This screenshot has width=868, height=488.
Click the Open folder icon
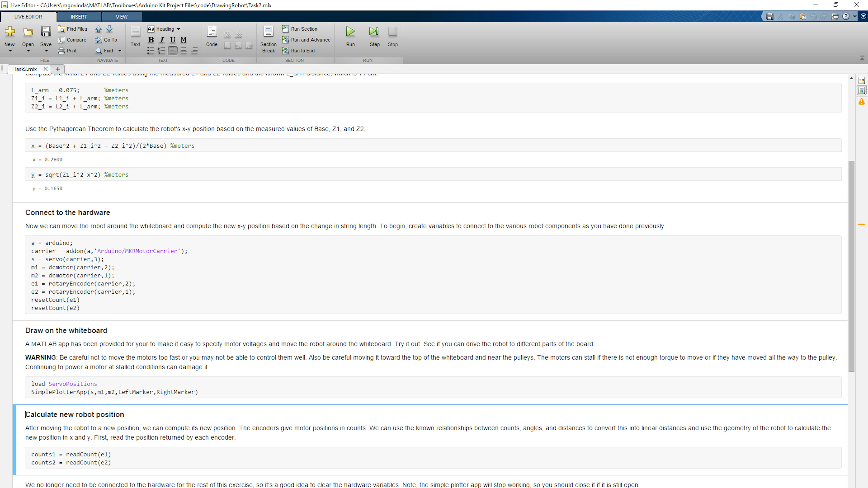point(28,32)
